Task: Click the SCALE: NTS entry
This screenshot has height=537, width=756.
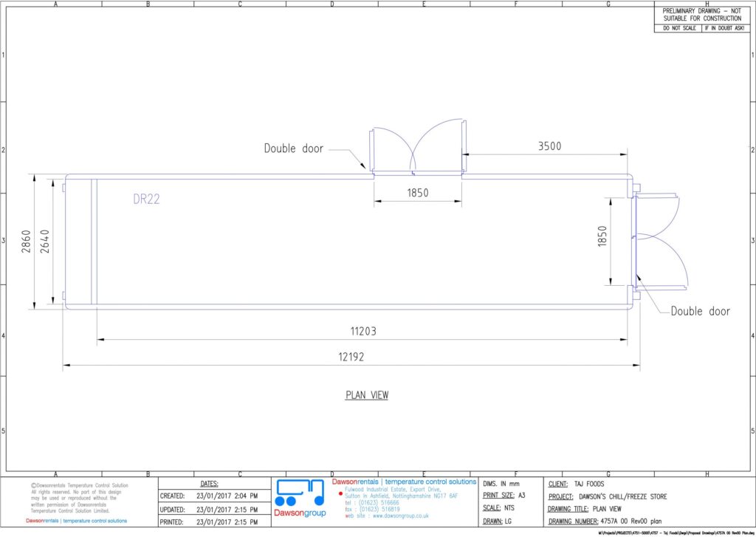Action: 498,508
